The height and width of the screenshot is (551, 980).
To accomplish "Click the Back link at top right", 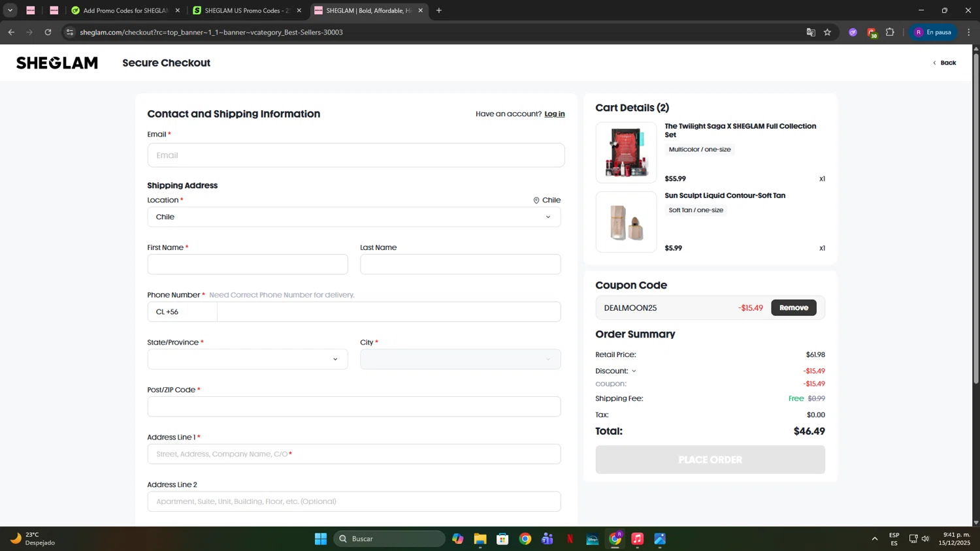I will [x=944, y=63].
